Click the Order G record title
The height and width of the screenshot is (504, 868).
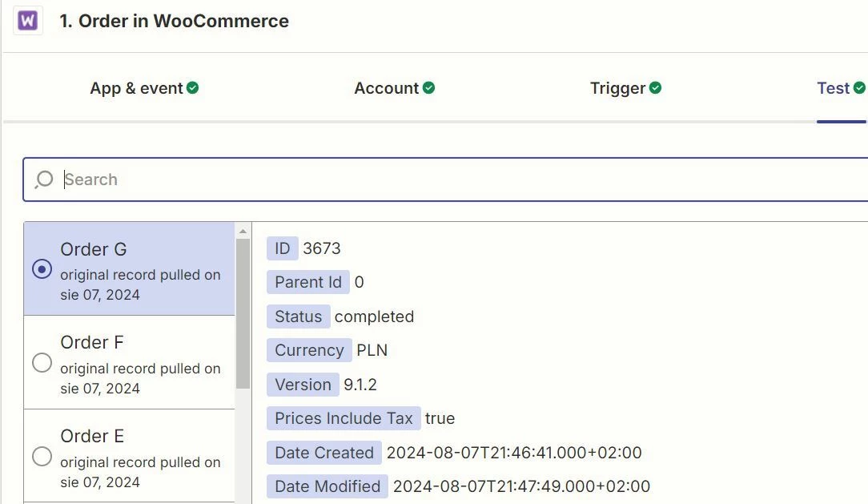tap(94, 249)
